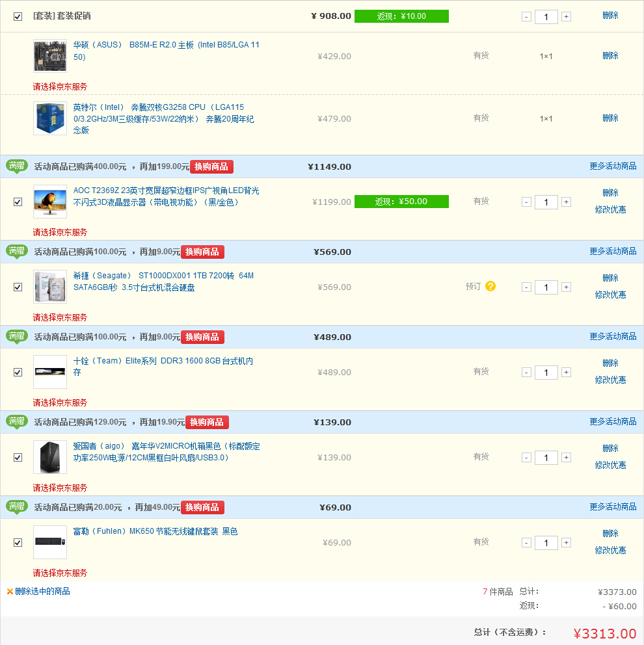Click 删除选中的商品 link
Image resolution: width=644 pixels, height=645 pixels.
point(42,592)
